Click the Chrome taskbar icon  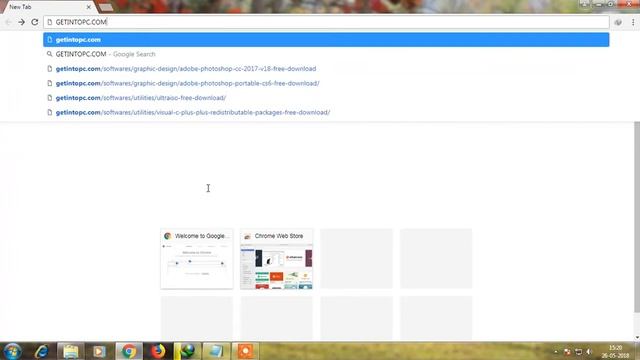click(x=129, y=351)
